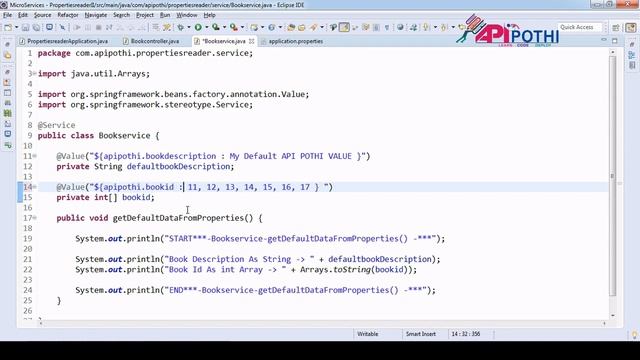Viewport: 640px width, 360px height.
Task: Click the cursor position 14 : 32 : 356 status
Action: (x=466, y=334)
